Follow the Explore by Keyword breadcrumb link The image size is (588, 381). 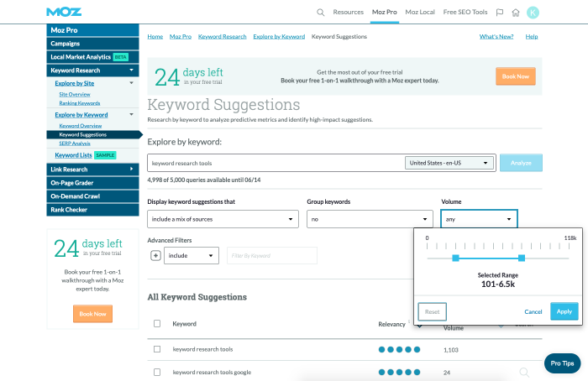coord(279,36)
